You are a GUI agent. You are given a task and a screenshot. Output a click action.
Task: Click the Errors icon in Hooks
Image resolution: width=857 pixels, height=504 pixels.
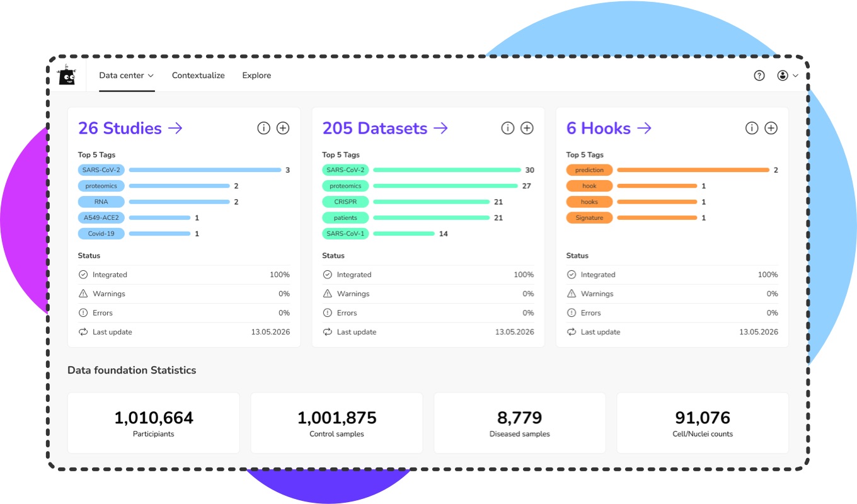click(x=571, y=312)
